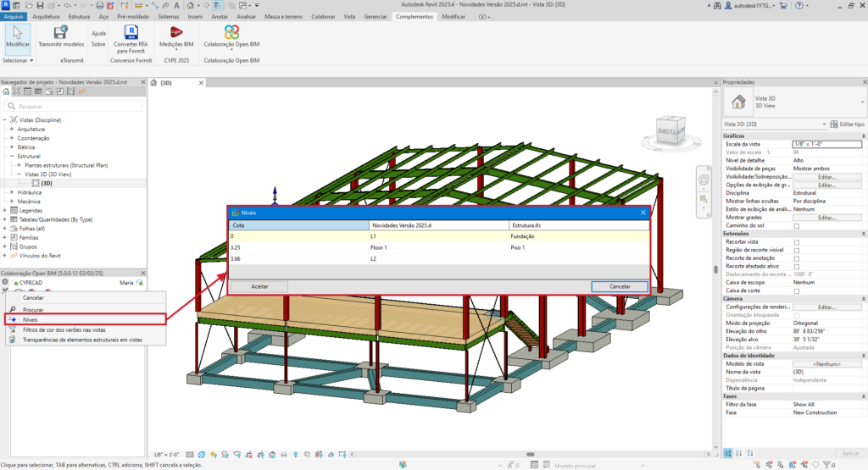Click the Print icon in quick access toolbar

point(100,6)
